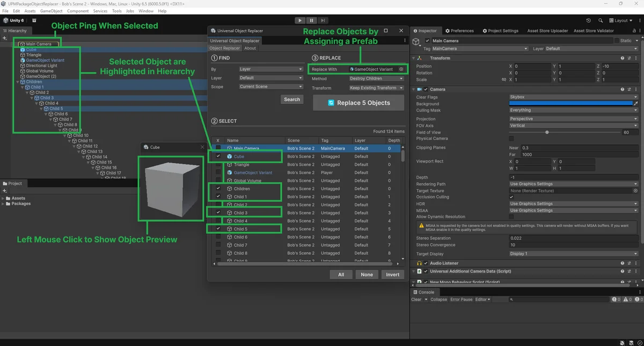644x346 pixels.
Task: Click the Pause button in the top toolbar
Action: 311,20
